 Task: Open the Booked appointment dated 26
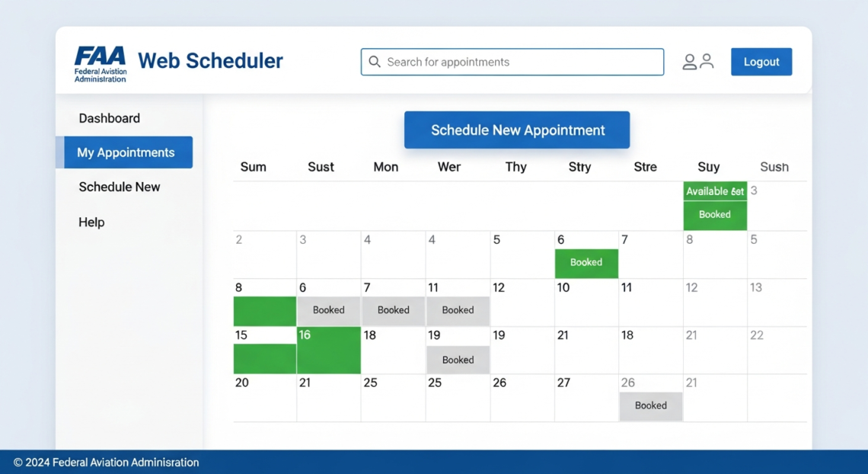pyautogui.click(x=651, y=406)
